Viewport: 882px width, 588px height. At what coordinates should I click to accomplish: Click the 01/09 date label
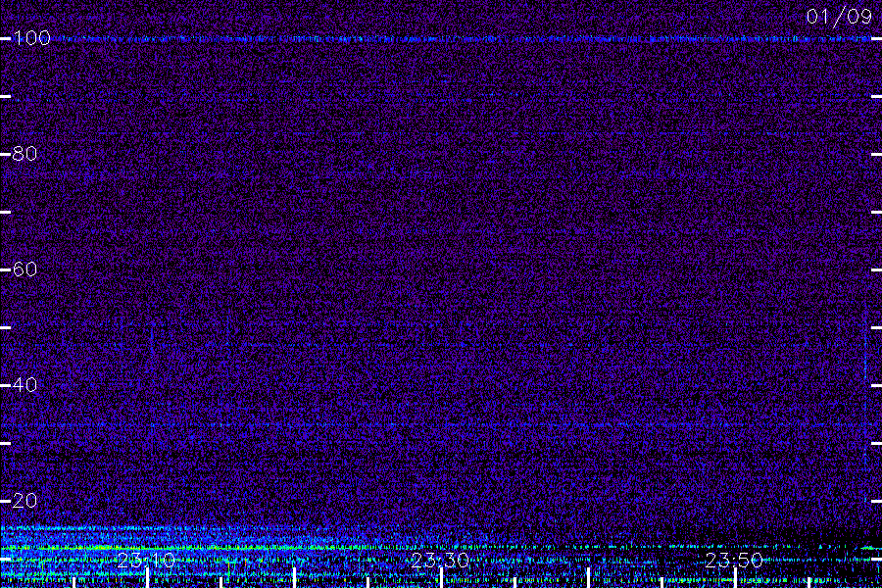(x=839, y=17)
